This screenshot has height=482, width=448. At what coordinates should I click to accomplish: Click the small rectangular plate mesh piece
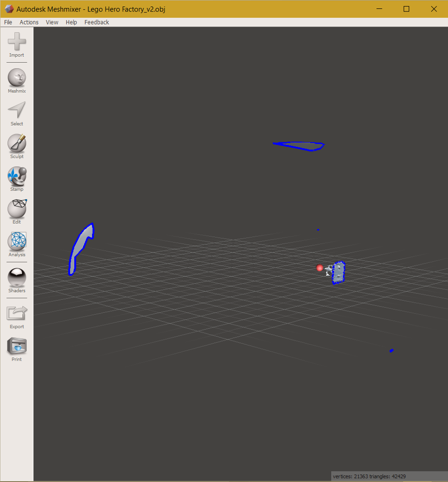[338, 273]
